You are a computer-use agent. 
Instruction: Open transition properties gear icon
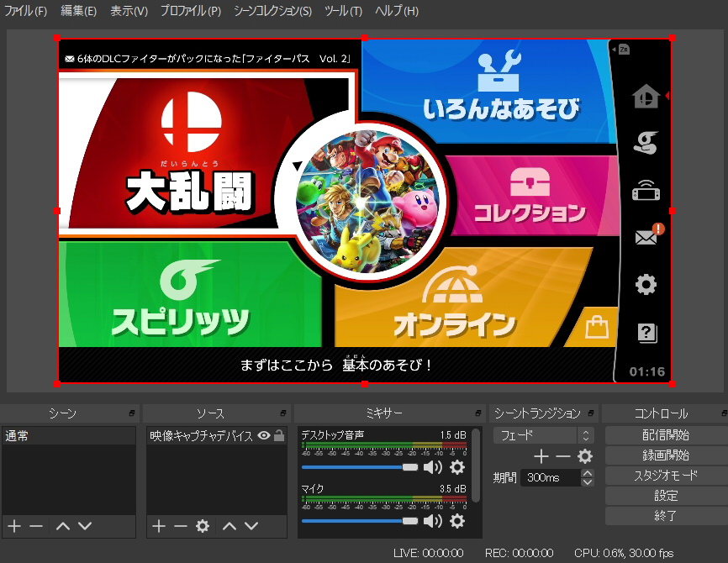tap(585, 457)
